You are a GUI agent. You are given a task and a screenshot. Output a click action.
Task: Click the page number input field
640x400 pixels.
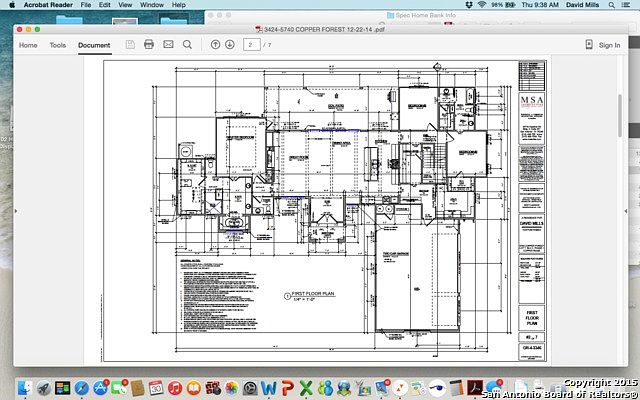point(252,44)
